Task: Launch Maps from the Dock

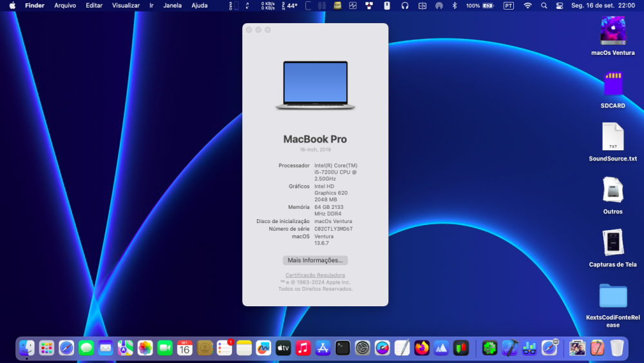Action: 126,348
